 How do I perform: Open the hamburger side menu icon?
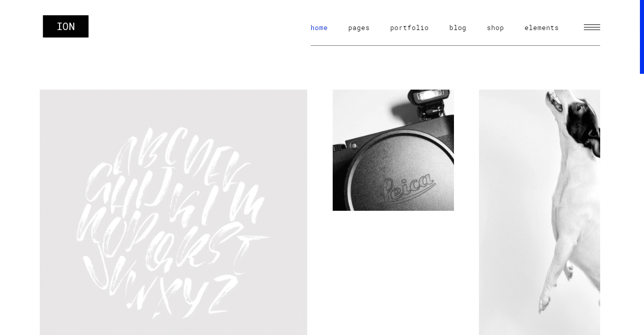pos(592,27)
